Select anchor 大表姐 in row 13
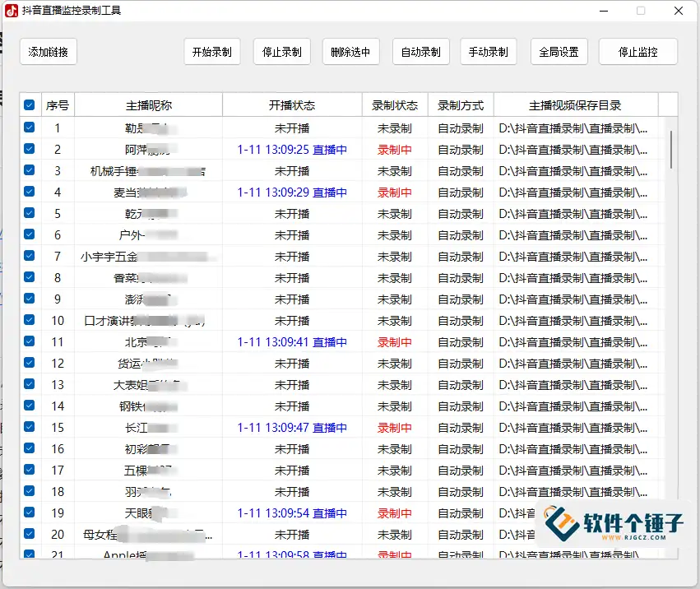 (131, 385)
